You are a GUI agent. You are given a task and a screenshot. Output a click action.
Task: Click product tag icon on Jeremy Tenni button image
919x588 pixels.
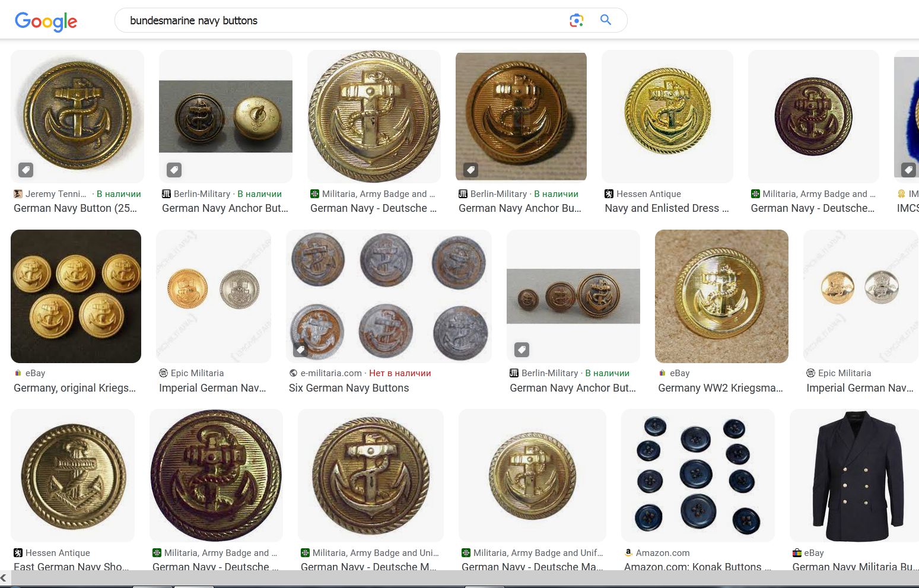click(x=26, y=170)
